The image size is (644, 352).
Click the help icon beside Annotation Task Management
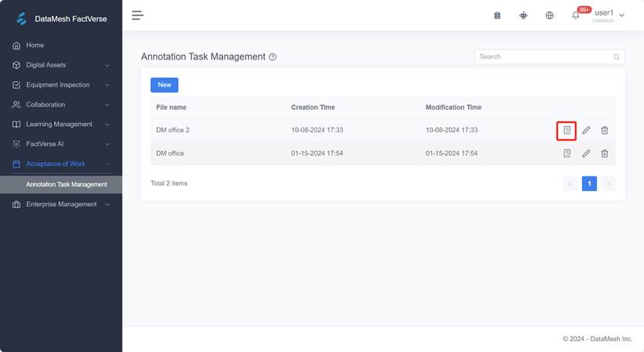272,57
